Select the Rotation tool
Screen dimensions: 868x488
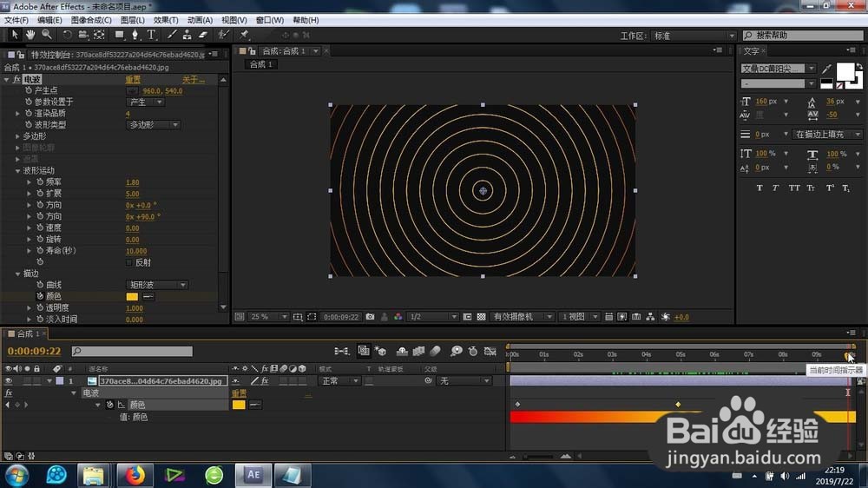(67, 35)
